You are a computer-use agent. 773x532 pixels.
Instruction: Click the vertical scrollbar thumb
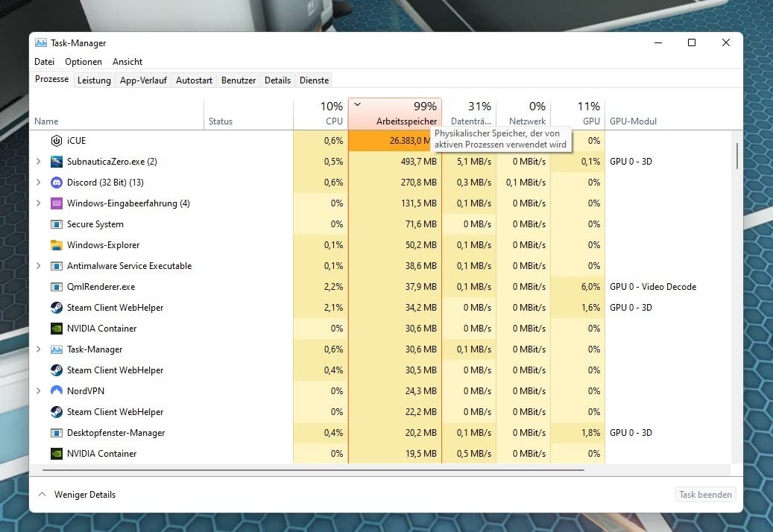point(737,156)
